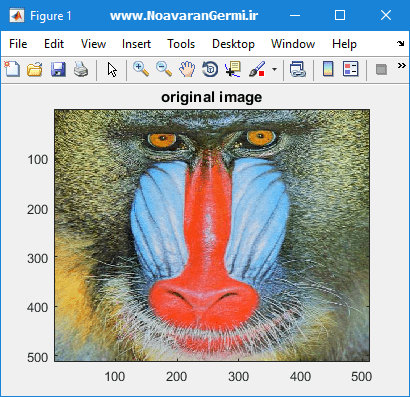This screenshot has width=410, height=397.
Task: Activate the Edit Plot arrow tool
Action: (x=112, y=70)
